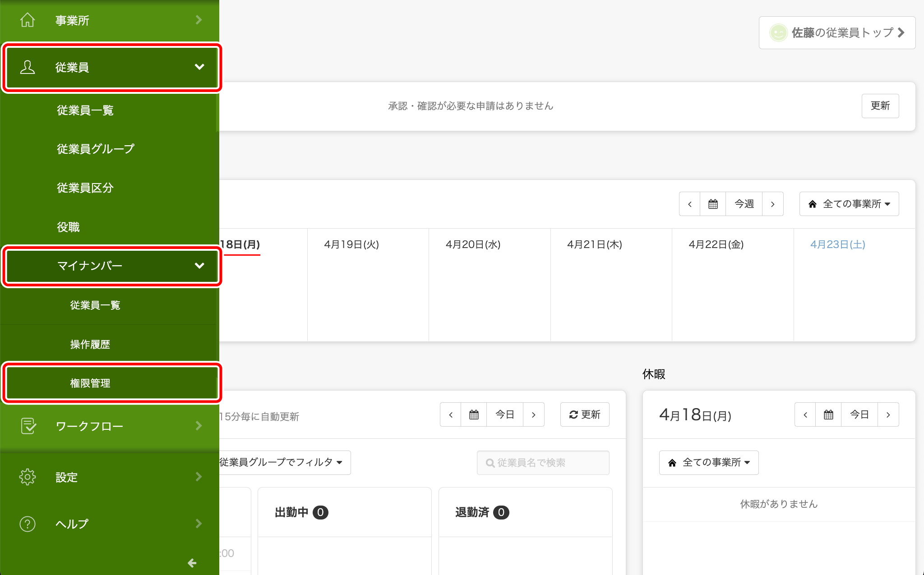Select 権限管理 in the sidebar
Viewport: 924px width, 575px height.
(112, 383)
